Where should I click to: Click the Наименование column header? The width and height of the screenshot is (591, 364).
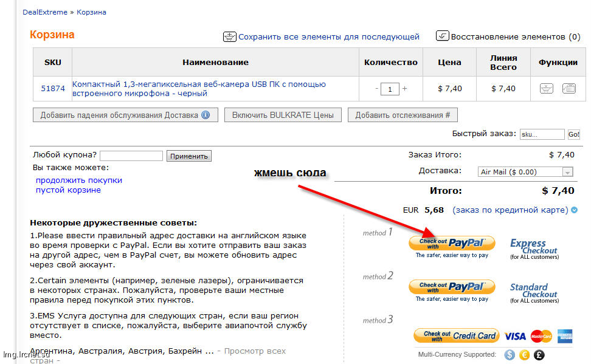(216, 63)
